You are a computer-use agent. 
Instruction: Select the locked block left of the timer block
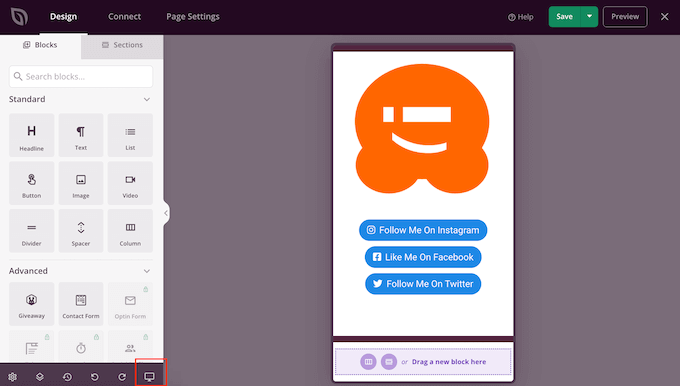click(32, 347)
